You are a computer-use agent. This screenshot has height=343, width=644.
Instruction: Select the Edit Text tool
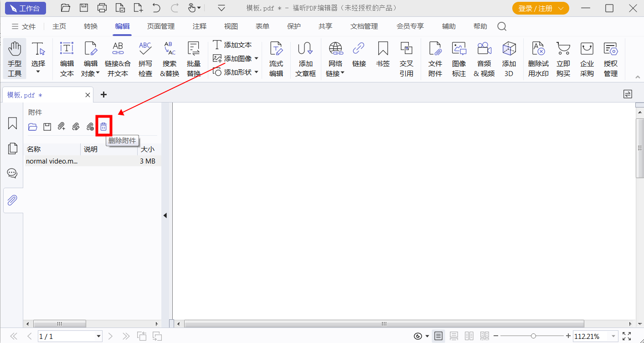click(x=67, y=59)
